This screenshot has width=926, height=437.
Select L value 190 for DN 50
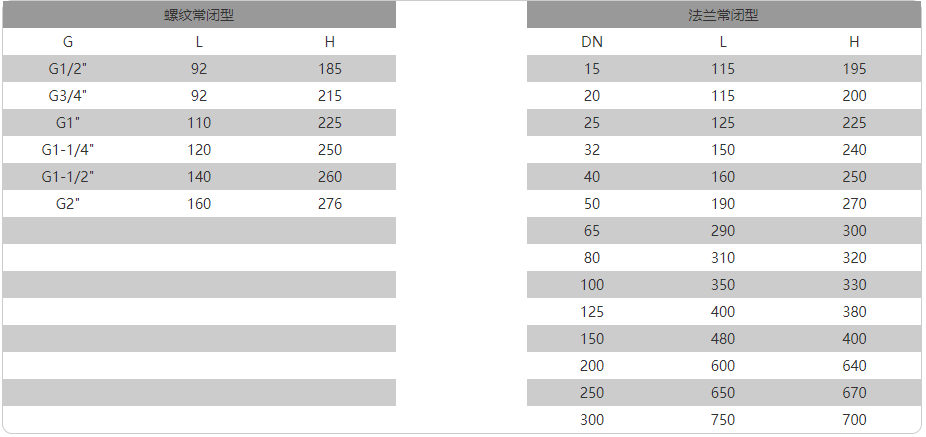pos(723,204)
